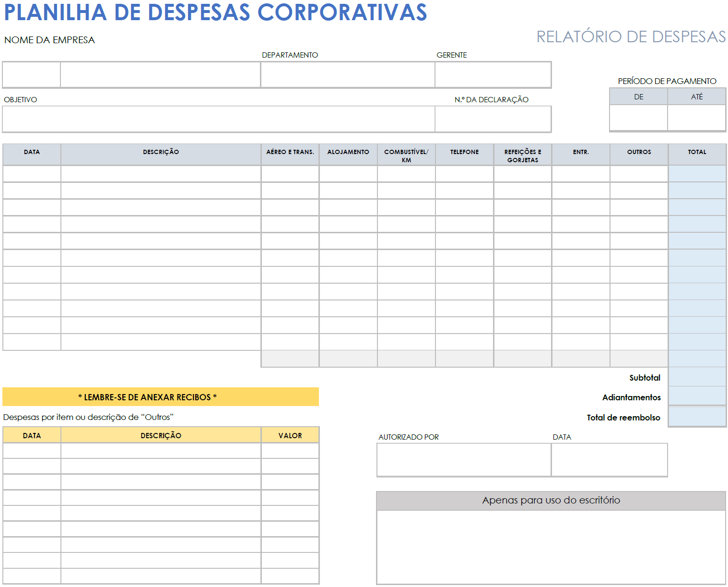Click the GERENTE input field
Image resolution: width=728 pixels, height=587 pixels.
pos(493,74)
